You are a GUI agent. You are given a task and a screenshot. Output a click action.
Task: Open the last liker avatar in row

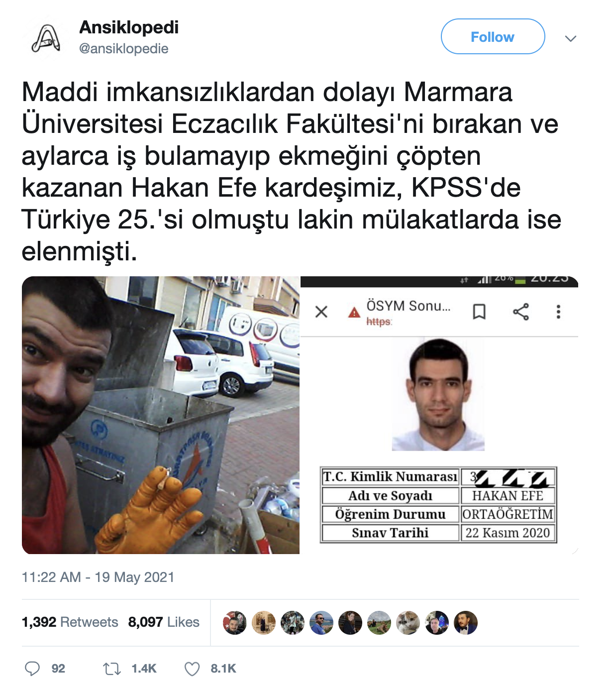click(x=466, y=623)
